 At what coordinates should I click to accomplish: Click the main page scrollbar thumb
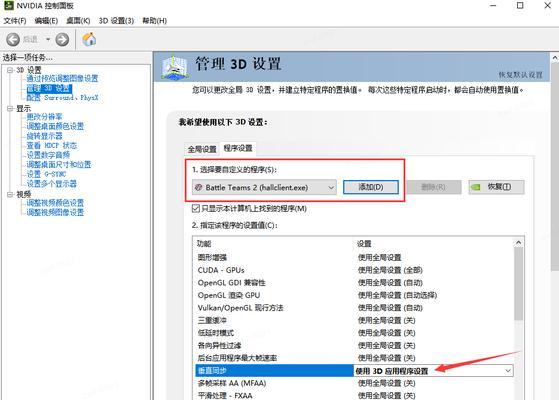click(x=555, y=166)
